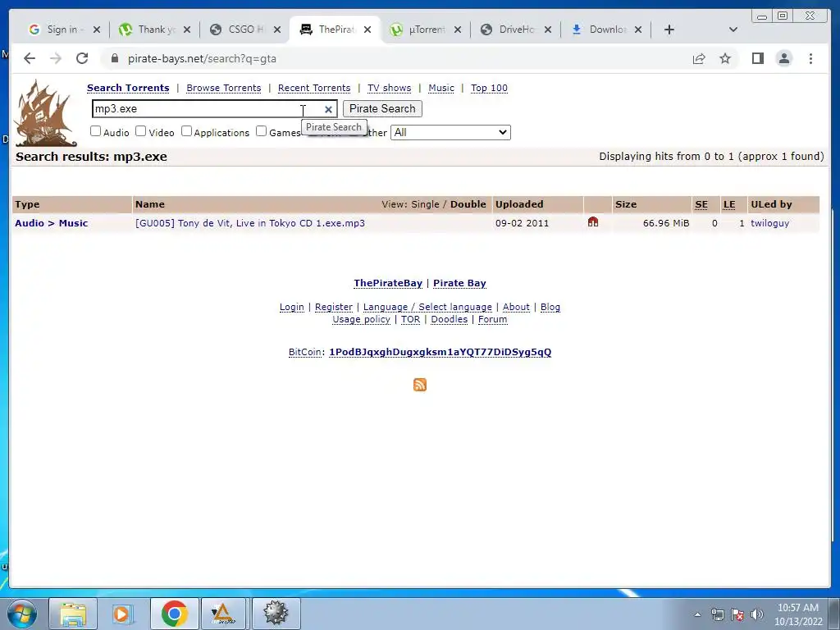This screenshot has height=630, width=840.
Task: Click the browser back arrow
Action: coord(30,58)
